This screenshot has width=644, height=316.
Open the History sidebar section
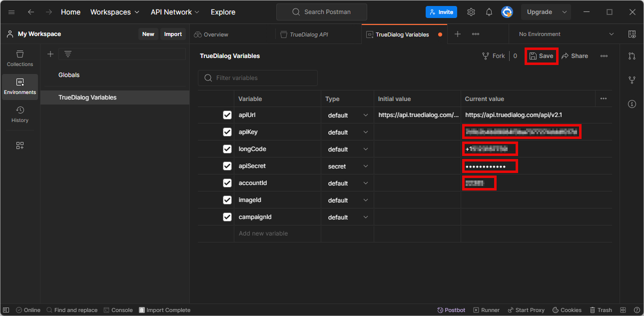tap(20, 114)
